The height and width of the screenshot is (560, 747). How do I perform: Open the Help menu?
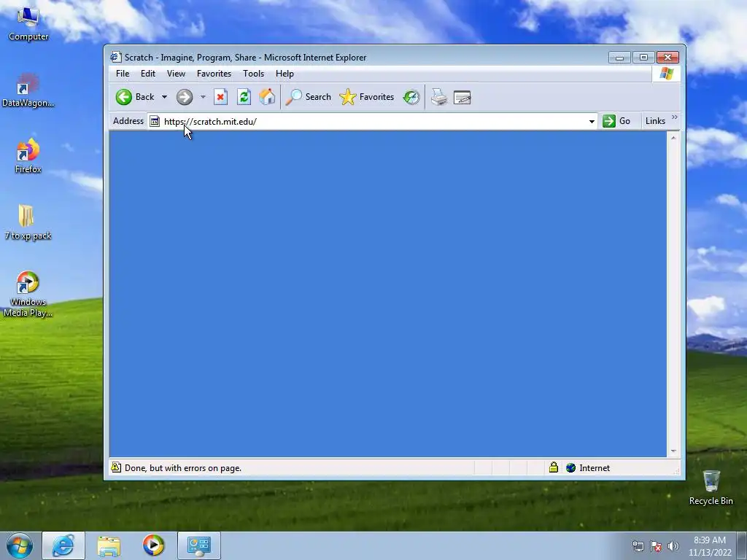coord(285,74)
